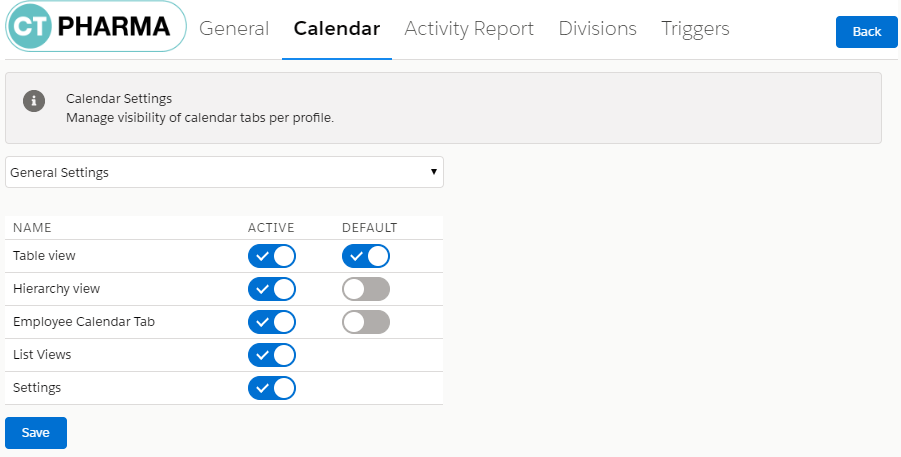Screen dimensions: 901x457
Task: Go to the Divisions tab
Action: pos(598,29)
